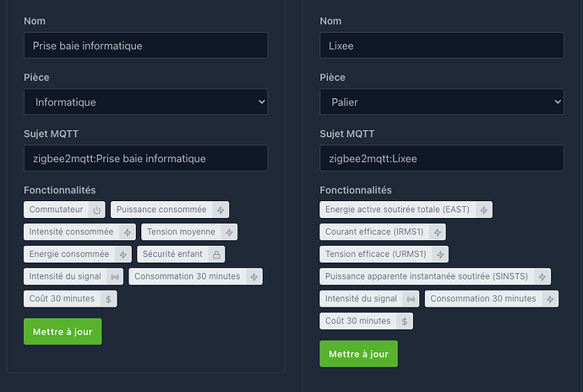583x392 pixels.
Task: Click Mettre à jour for the Lixee device
Action: [358, 354]
